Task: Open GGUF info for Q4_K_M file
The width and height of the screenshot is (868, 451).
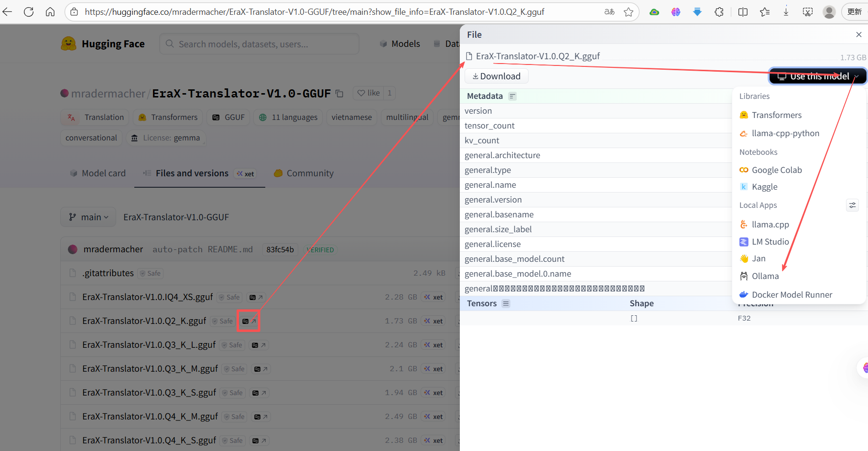Action: pyautogui.click(x=261, y=417)
